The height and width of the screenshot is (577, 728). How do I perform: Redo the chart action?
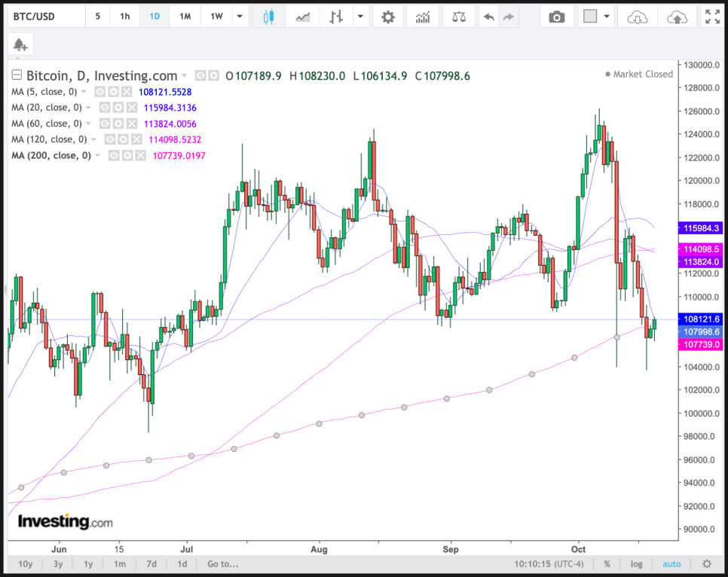coord(509,17)
